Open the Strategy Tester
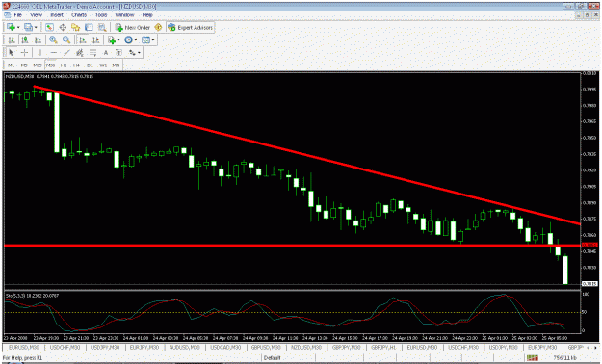 tap(102, 27)
